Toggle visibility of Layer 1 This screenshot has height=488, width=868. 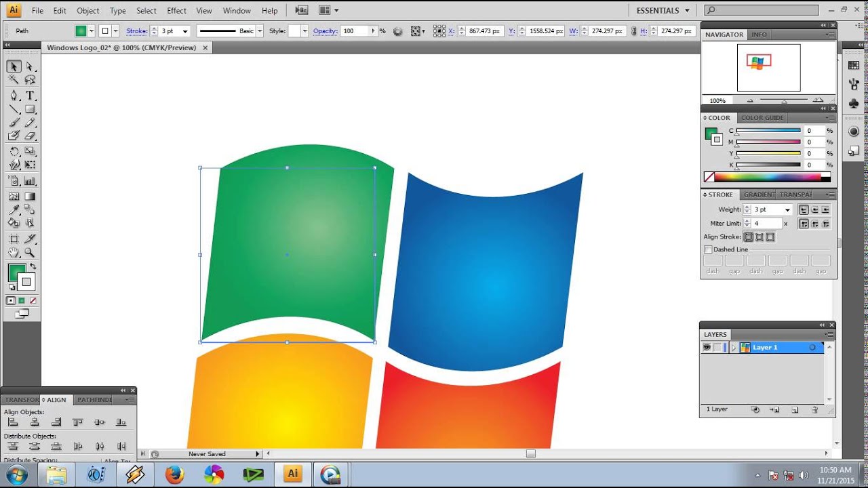[x=707, y=347]
